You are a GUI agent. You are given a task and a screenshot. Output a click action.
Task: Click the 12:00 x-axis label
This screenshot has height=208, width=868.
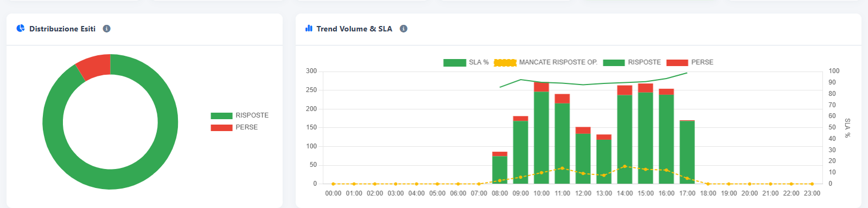click(x=583, y=193)
